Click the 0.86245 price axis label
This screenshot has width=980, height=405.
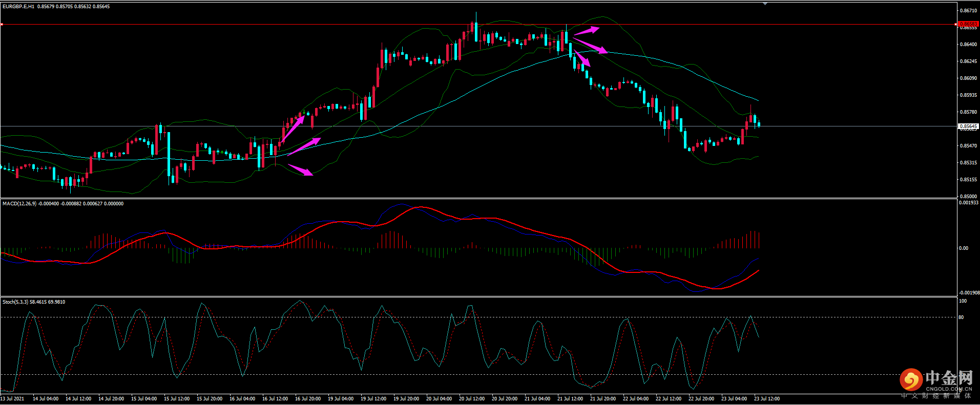click(x=968, y=61)
